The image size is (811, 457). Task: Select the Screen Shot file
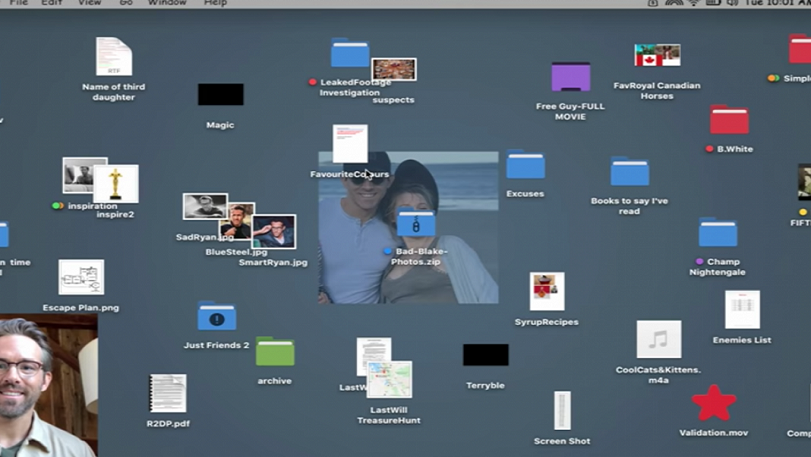(x=562, y=410)
